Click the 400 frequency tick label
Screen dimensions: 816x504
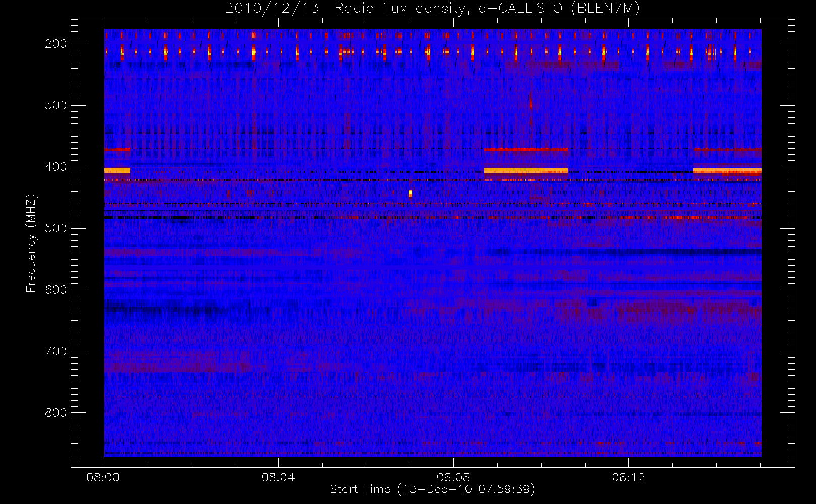tap(55, 167)
